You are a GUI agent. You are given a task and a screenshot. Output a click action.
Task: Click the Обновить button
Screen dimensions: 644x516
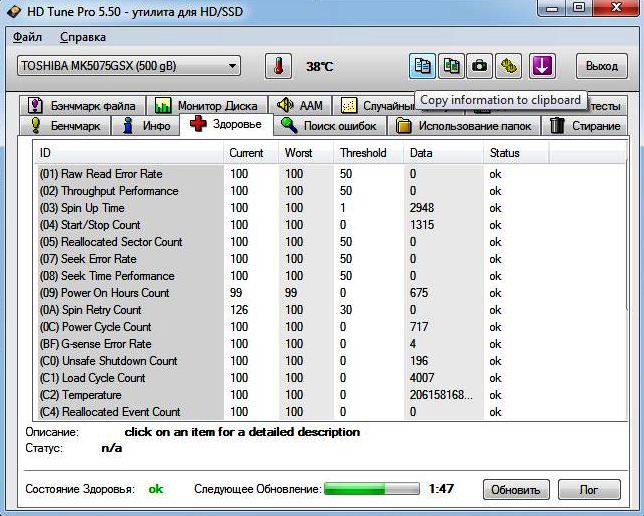point(516,490)
